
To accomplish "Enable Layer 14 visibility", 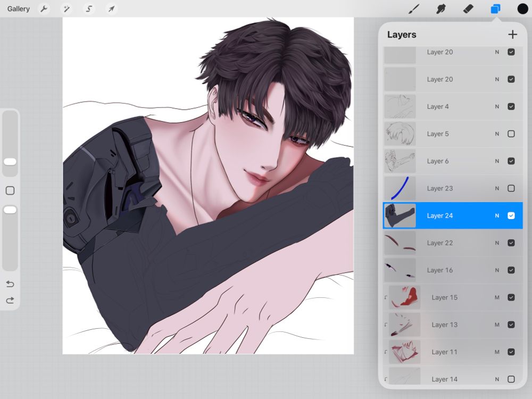I will [x=511, y=379].
